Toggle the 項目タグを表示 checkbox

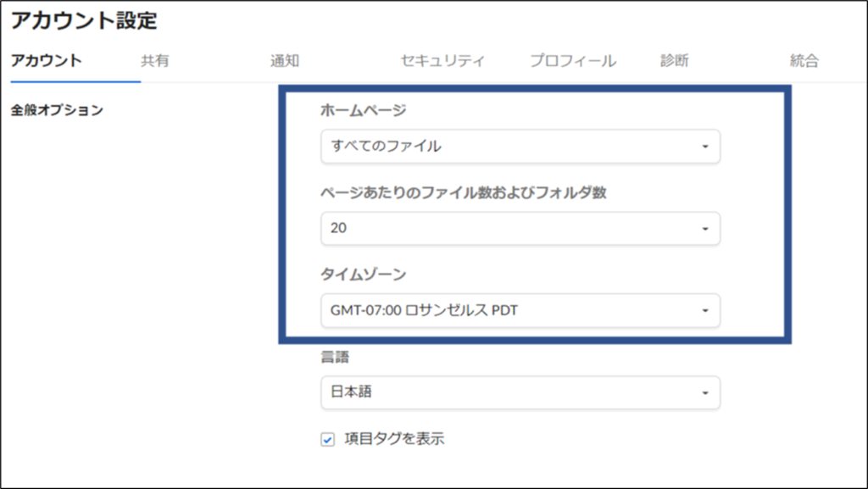(328, 440)
